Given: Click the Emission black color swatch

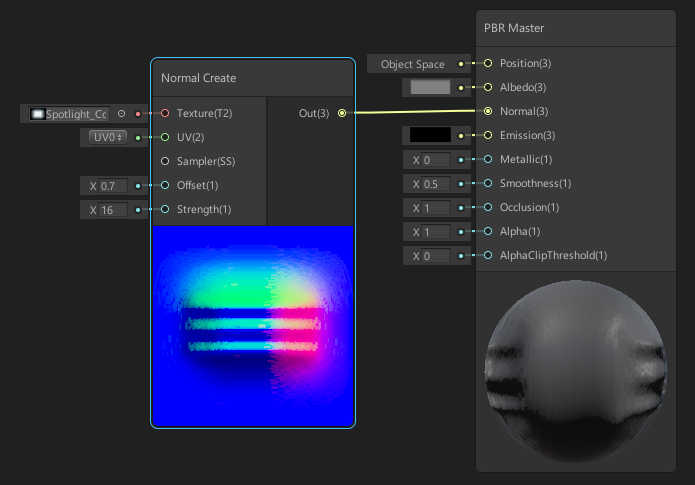Looking at the screenshot, I should tap(430, 135).
